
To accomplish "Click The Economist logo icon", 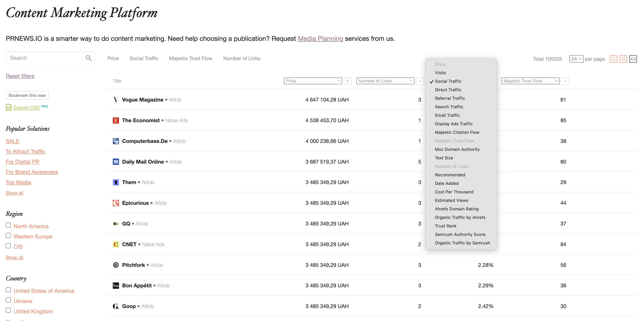I will [116, 120].
